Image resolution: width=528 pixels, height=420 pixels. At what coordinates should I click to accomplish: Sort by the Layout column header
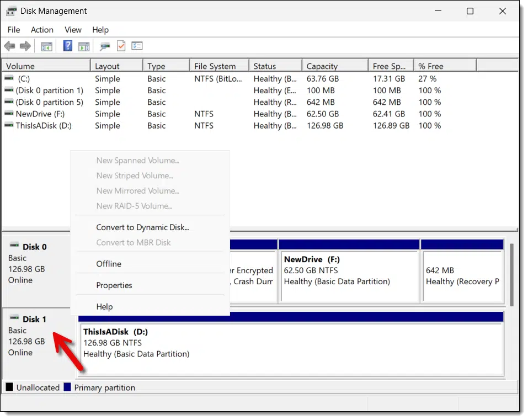pyautogui.click(x=116, y=66)
